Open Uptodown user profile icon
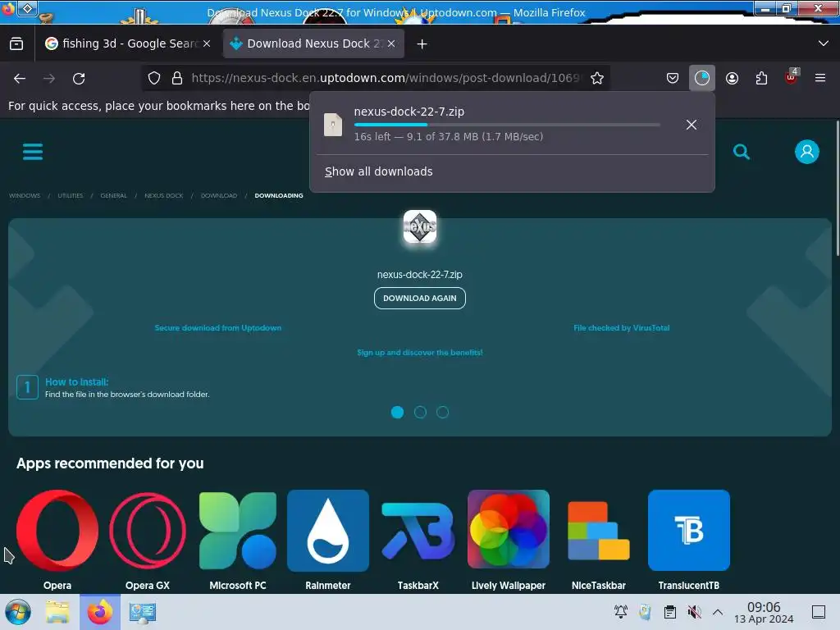 (x=807, y=152)
